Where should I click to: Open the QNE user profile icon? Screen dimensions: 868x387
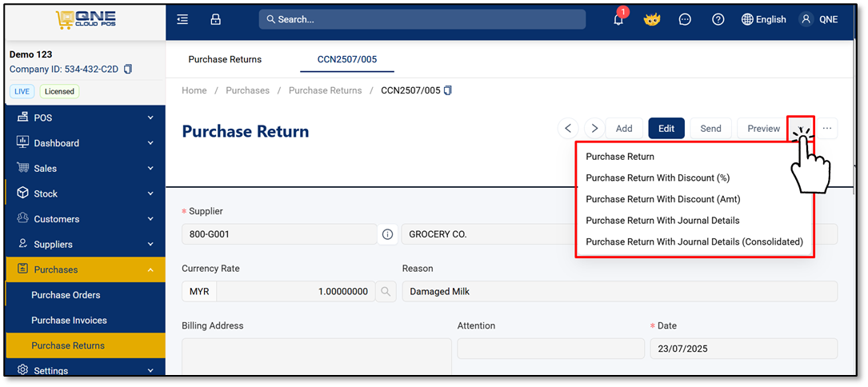(x=806, y=19)
